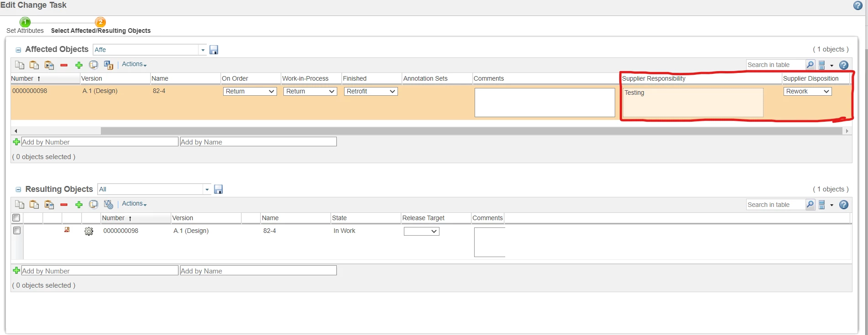The width and height of the screenshot is (868, 335).
Task: Click Paste Select icon in Resulting Objects toolbar
Action: pos(49,205)
